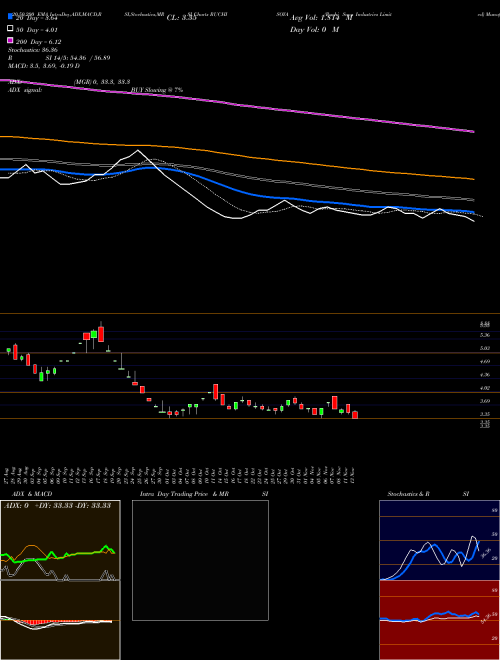The image size is (500, 660).
Task: Click the blue 20 Day legend swatch
Action: click(10, 17)
